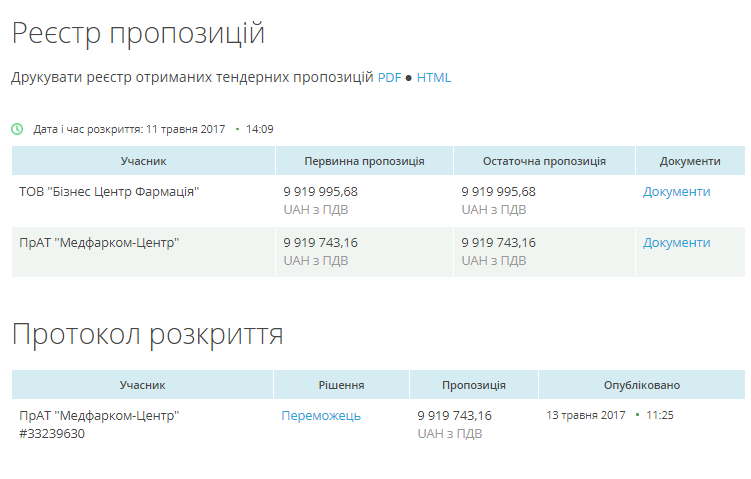Click the green clock icon beside disclosure date
This screenshot has height=479, width=751.
17,129
